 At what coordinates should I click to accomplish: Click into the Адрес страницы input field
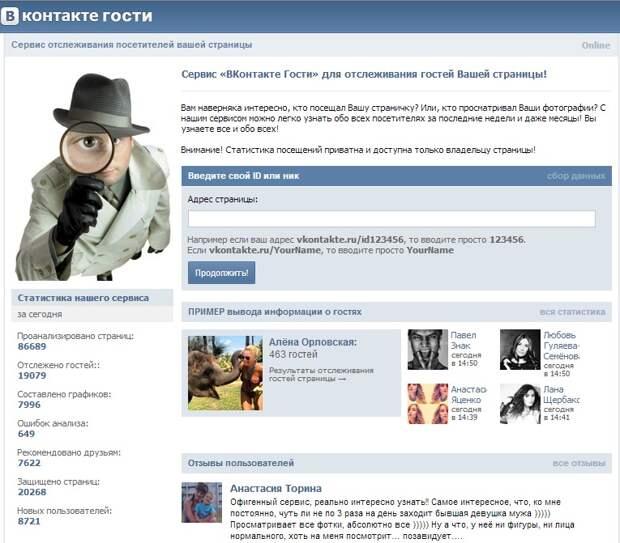click(391, 219)
